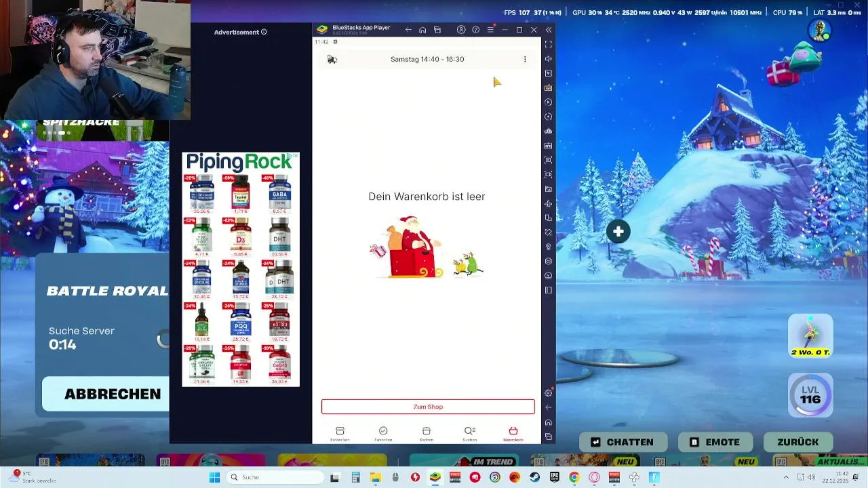Open BlueStacks home from title bar
The image size is (868, 488).
[x=422, y=30]
